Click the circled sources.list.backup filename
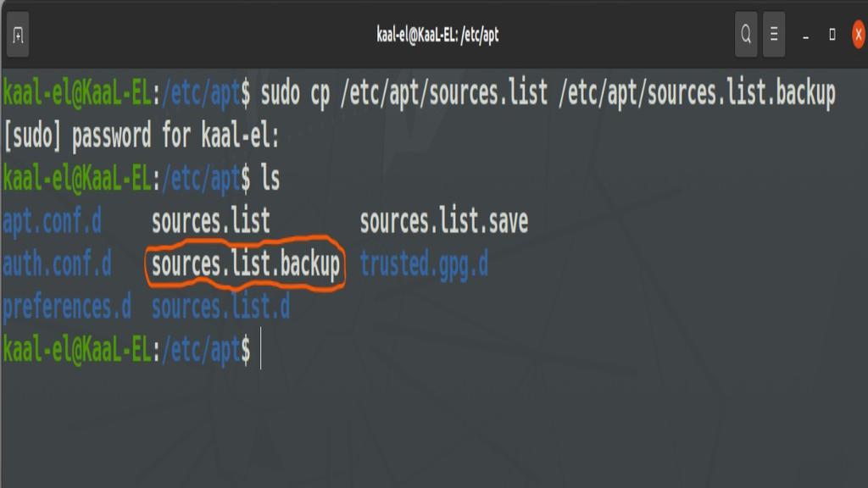868x488 pixels. tap(246, 264)
